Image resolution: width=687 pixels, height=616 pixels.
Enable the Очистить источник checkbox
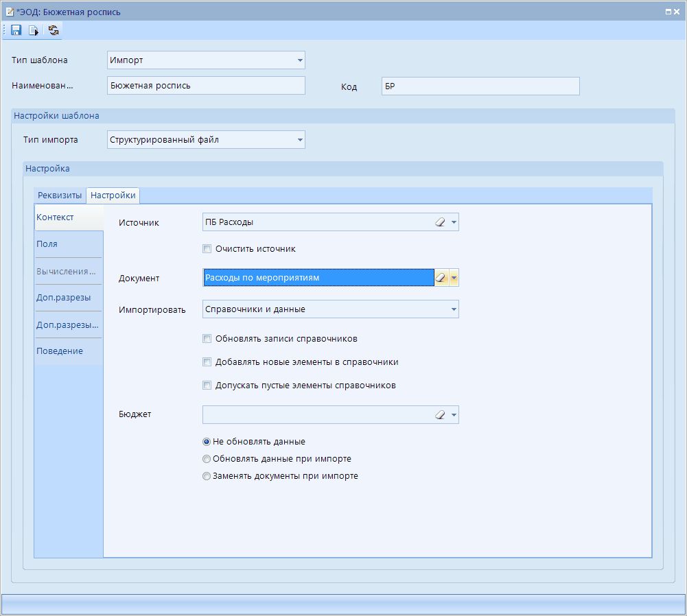tap(207, 249)
